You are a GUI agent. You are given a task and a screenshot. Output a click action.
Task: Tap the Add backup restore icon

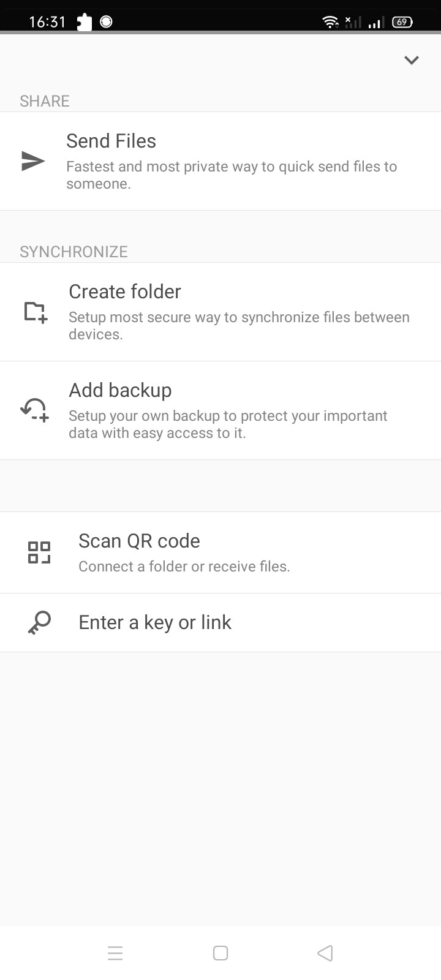pos(34,409)
